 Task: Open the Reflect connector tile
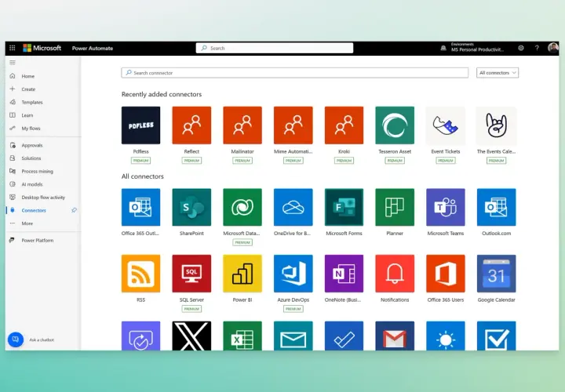coord(191,125)
